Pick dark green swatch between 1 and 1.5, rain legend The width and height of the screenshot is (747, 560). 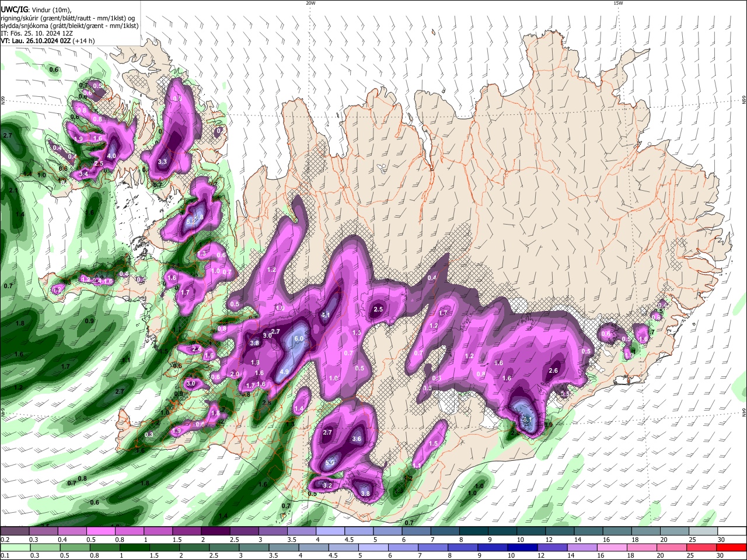coord(135,547)
